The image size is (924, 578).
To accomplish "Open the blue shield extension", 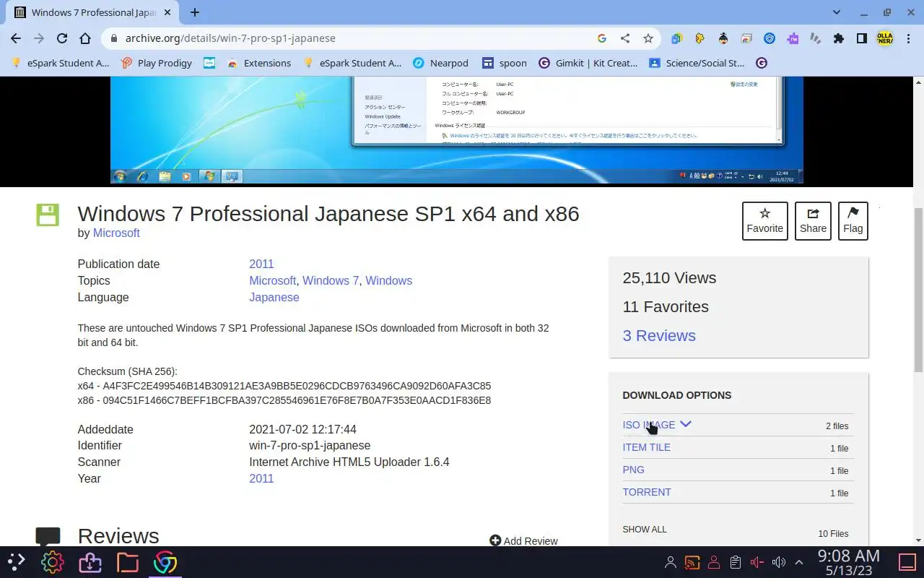I will [770, 38].
